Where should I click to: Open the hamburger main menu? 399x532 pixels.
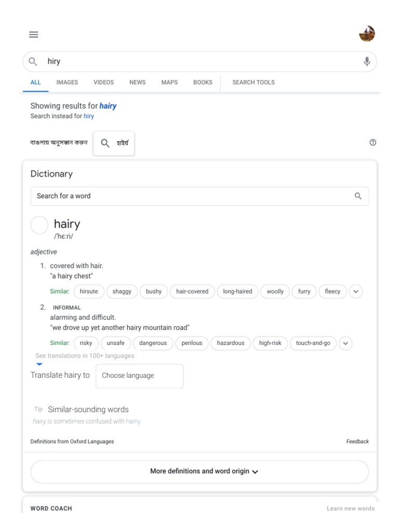[x=34, y=35]
